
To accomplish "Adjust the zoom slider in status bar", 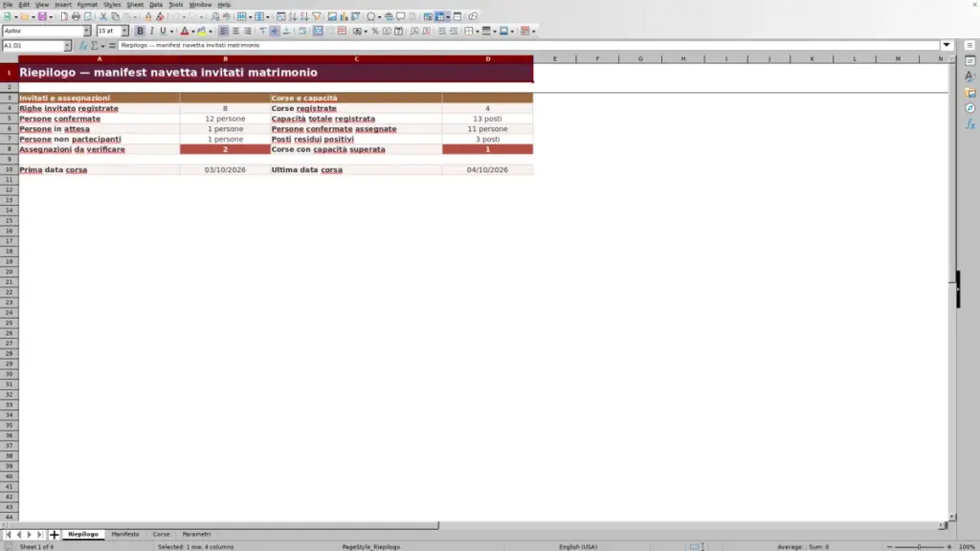I will 919,547.
